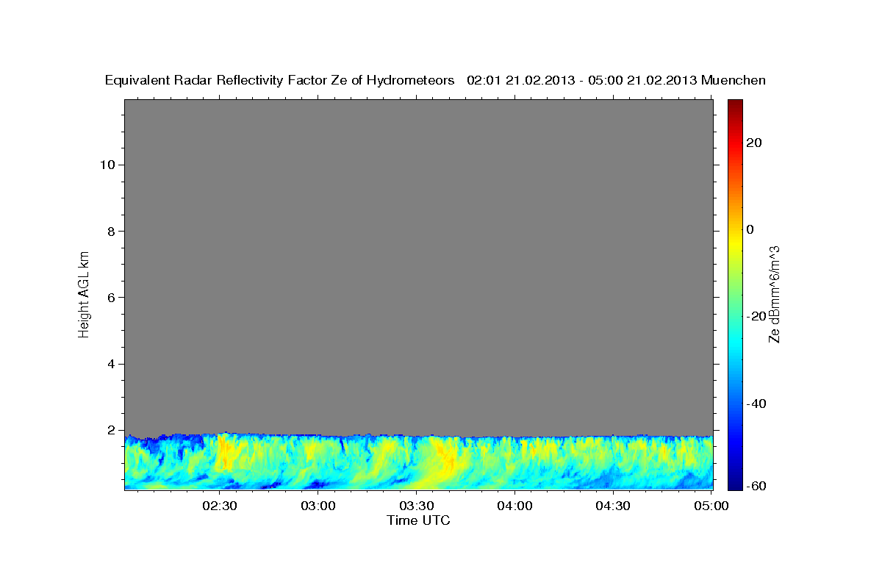Click the 04:30 time tick label

pos(612,506)
